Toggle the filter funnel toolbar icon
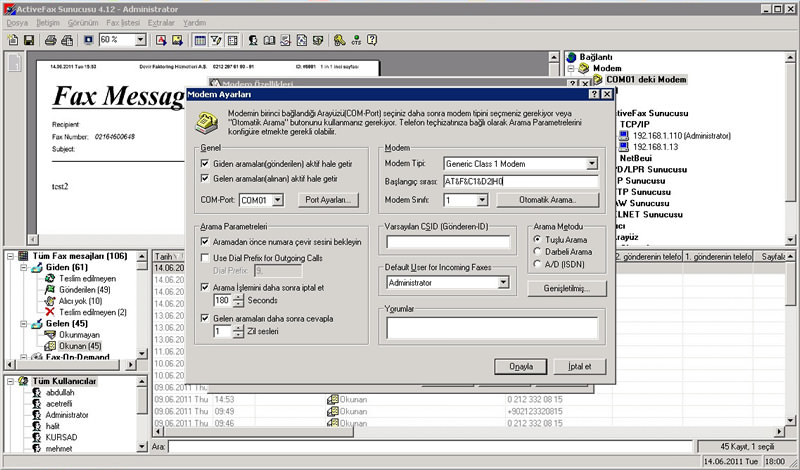Image resolution: width=800 pixels, height=470 pixels. tap(216, 40)
